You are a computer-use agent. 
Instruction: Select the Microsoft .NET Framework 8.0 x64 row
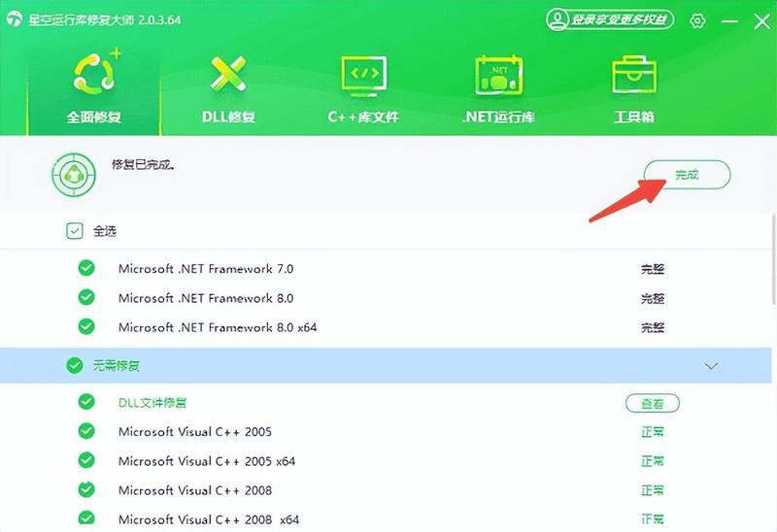[386, 327]
